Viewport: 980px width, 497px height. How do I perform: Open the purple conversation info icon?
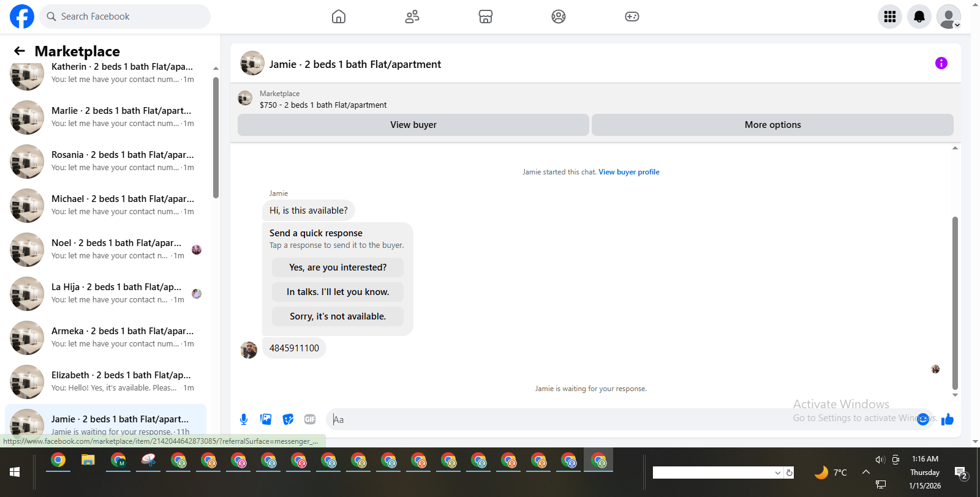tap(941, 63)
